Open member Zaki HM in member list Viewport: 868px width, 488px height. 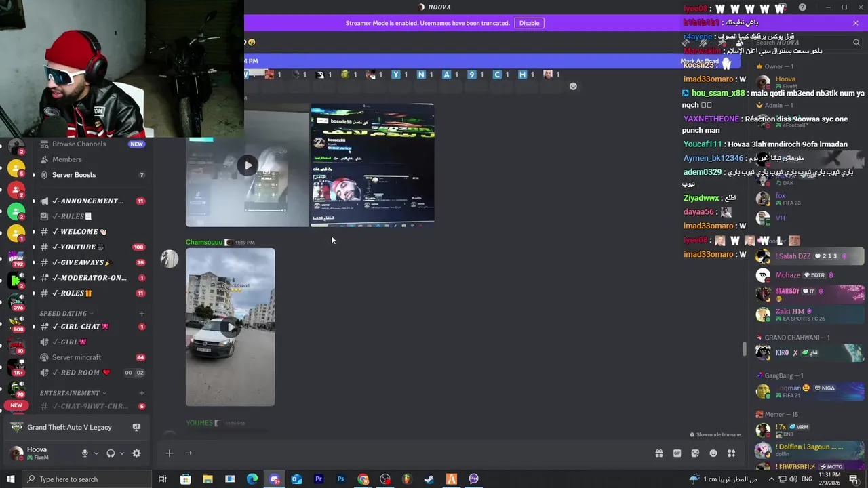tap(809, 314)
